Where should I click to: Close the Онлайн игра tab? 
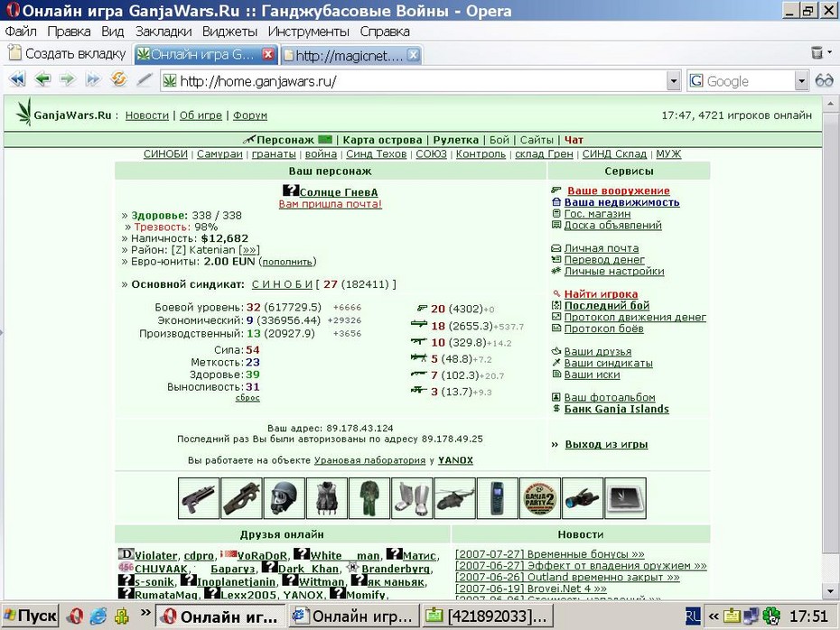268,54
